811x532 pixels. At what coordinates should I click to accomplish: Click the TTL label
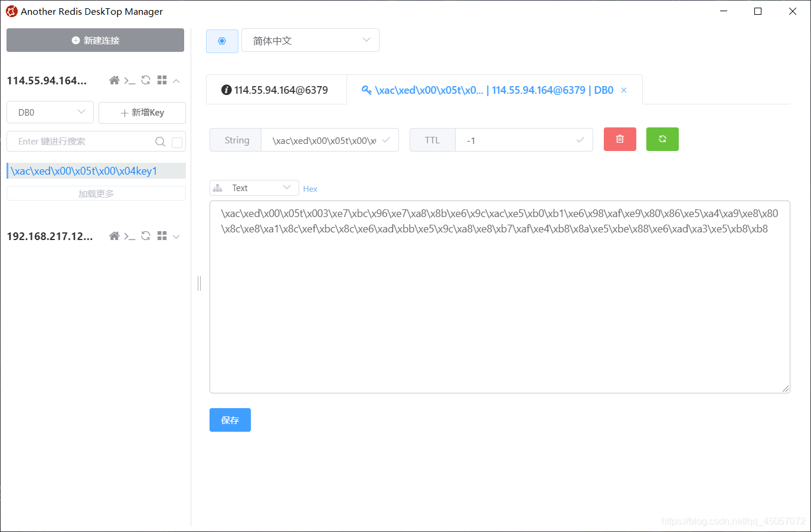[432, 140]
